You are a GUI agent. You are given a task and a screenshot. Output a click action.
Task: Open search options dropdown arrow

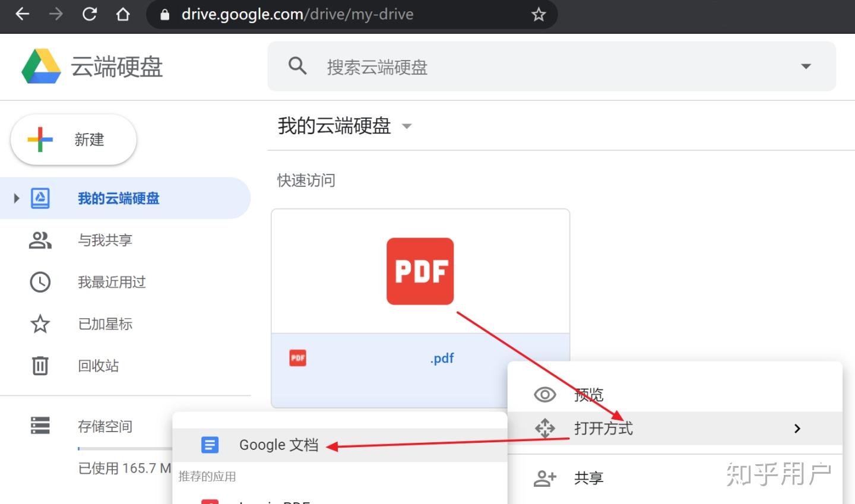coord(806,66)
